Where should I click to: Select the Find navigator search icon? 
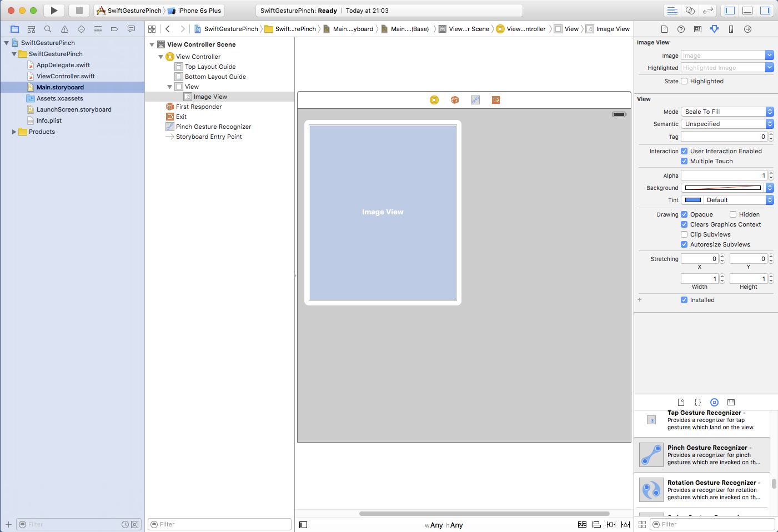click(x=48, y=29)
